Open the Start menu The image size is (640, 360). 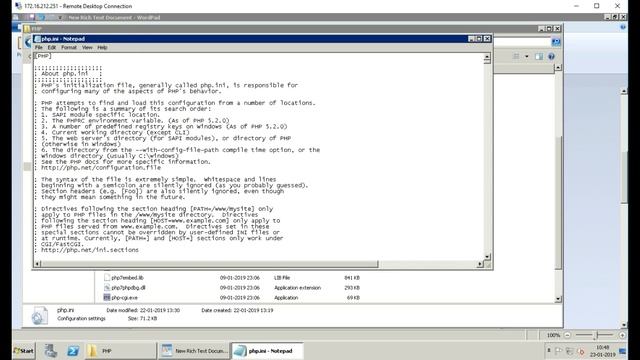24,351
